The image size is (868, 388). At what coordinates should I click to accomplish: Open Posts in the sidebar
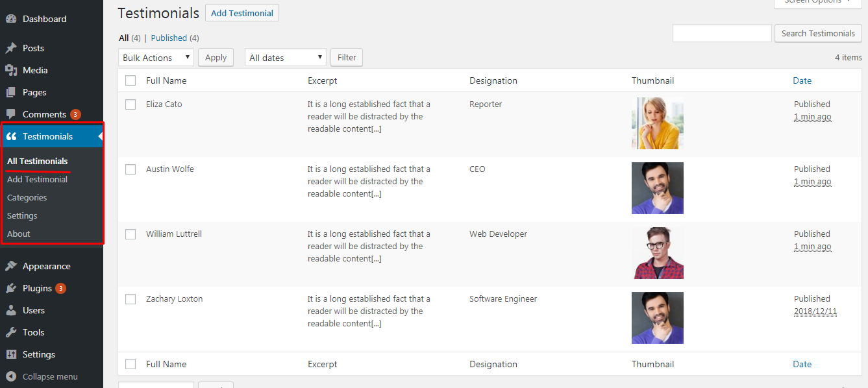click(x=33, y=48)
